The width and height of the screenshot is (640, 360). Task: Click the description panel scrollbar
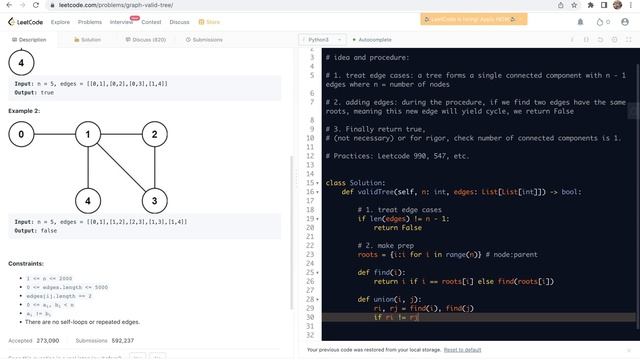click(291, 233)
